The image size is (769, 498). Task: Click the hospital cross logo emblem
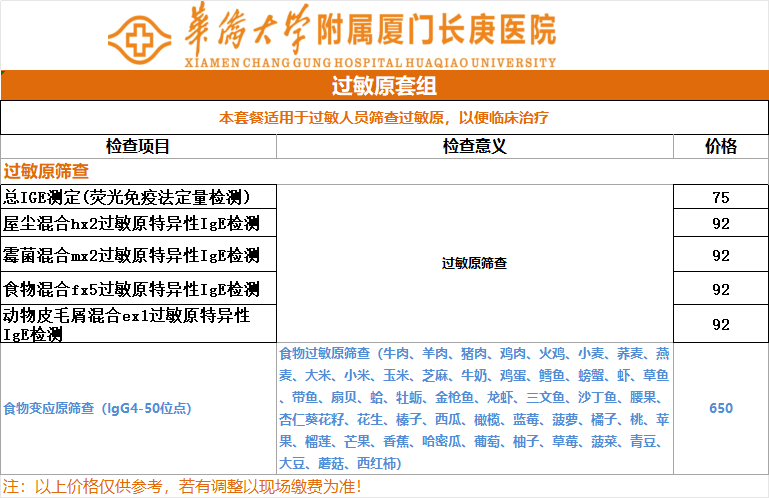coord(139,40)
